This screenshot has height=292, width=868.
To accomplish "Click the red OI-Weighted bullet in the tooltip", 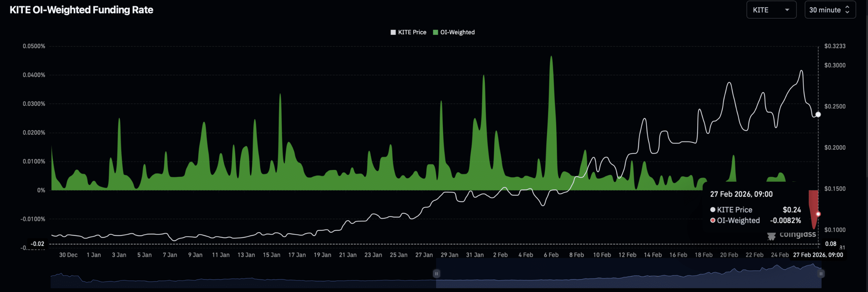I will [713, 220].
